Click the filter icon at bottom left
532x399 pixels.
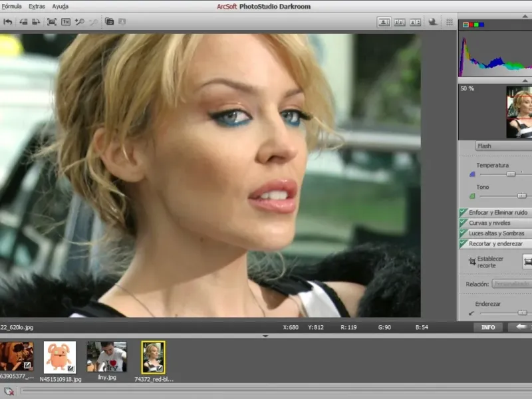click(x=9, y=391)
